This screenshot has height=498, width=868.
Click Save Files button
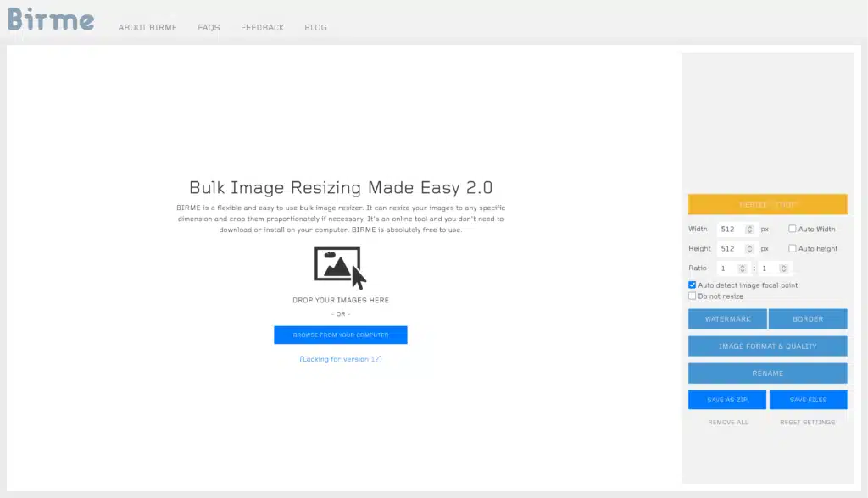808,400
